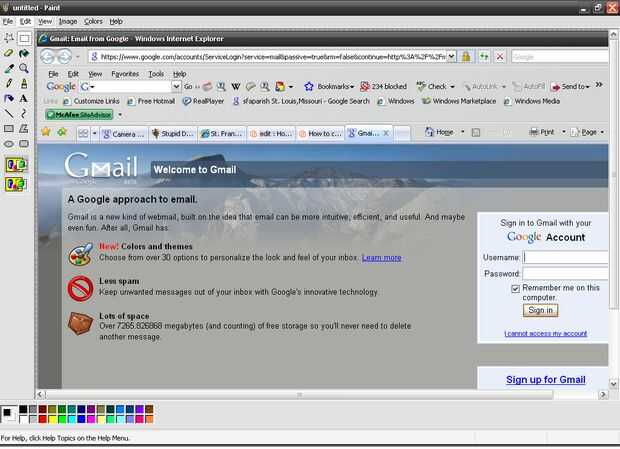Close the Gmail browser tab with its X
Image resolution: width=620 pixels, height=449 pixels.
click(x=386, y=134)
